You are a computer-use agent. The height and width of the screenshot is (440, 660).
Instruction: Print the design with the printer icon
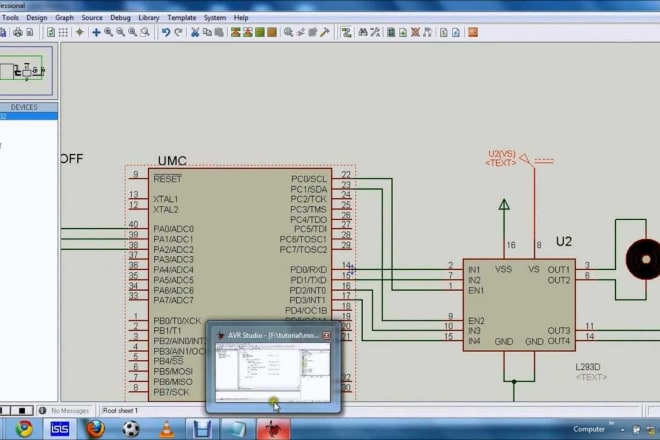[18, 32]
